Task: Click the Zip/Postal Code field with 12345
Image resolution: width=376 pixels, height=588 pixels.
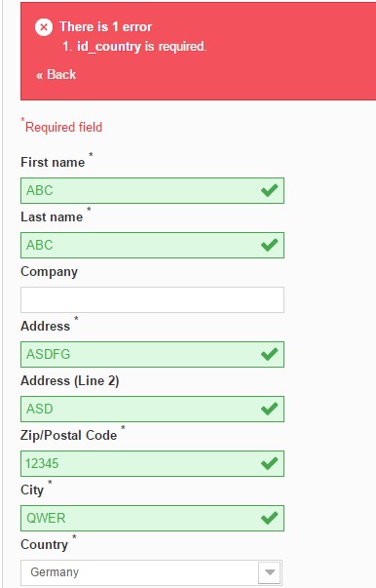Action: tap(152, 463)
